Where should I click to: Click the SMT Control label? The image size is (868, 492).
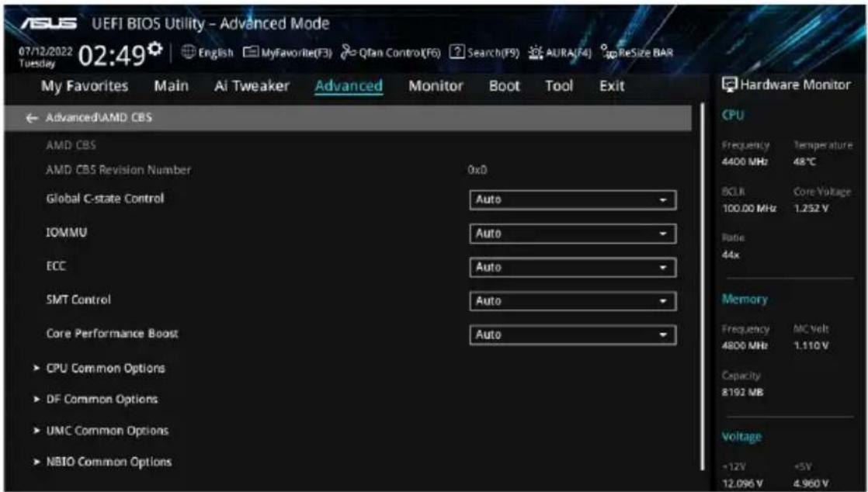click(x=78, y=300)
